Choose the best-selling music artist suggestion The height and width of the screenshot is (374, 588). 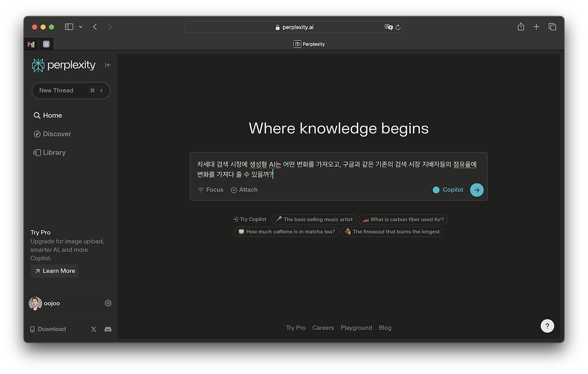(314, 219)
